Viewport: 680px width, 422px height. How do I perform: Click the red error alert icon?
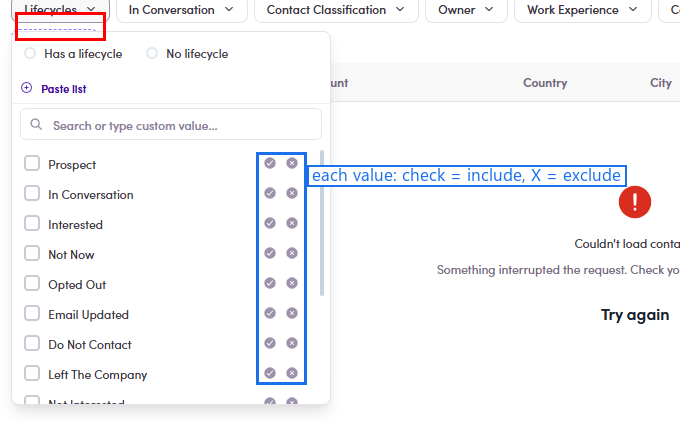(x=634, y=202)
